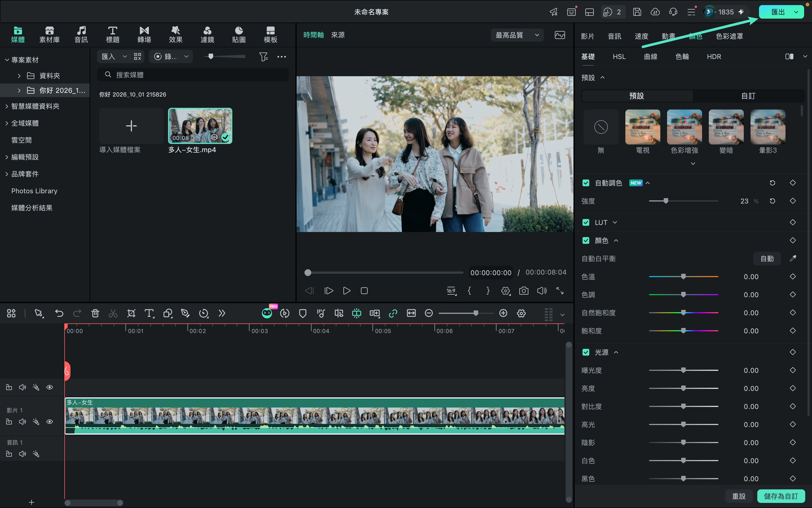
Task: Switch to the 自訂 presets button
Action: (x=748, y=96)
